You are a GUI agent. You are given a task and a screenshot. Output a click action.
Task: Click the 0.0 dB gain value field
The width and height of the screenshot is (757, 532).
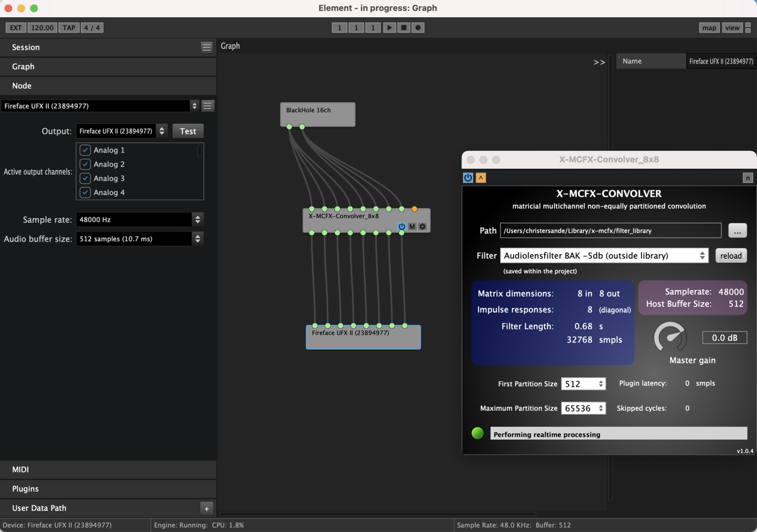(724, 337)
